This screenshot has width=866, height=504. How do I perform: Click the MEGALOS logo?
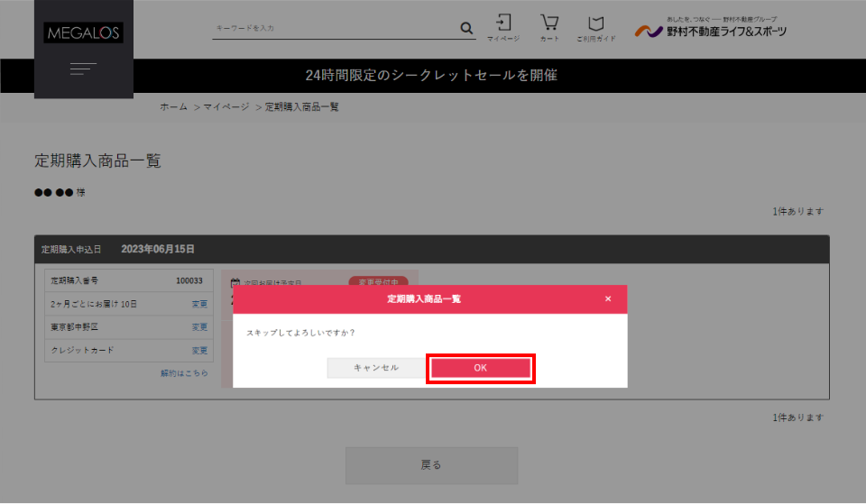tap(84, 33)
